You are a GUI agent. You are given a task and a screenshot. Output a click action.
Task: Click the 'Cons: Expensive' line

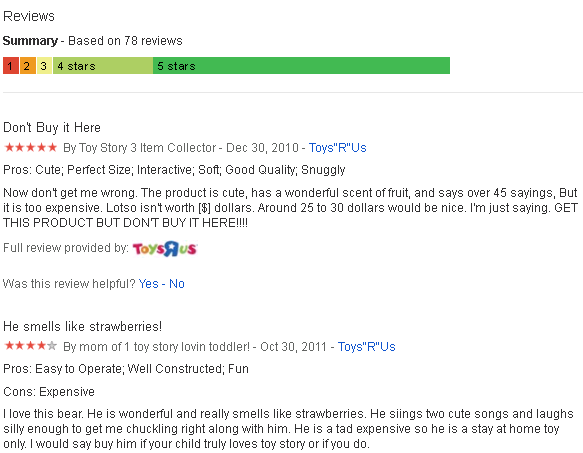[49, 392]
